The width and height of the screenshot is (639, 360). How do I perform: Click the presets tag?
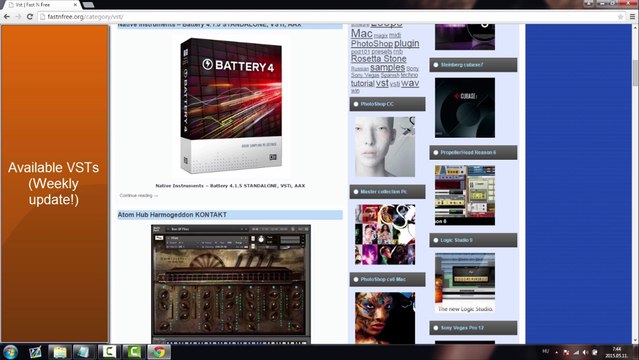[x=381, y=52]
